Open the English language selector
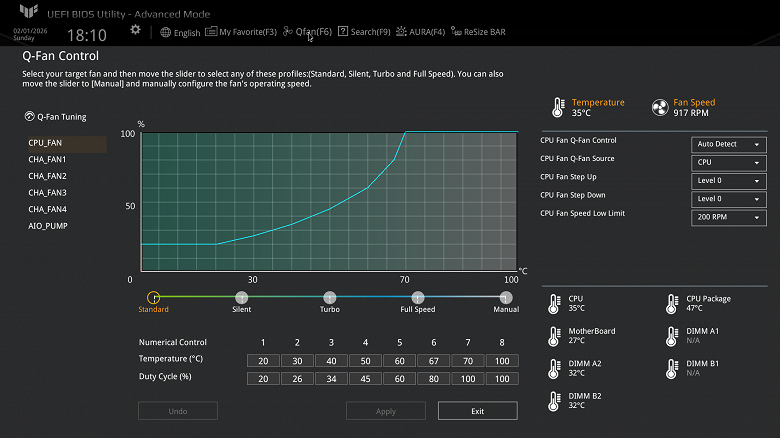This screenshot has height=438, width=780. [180, 32]
